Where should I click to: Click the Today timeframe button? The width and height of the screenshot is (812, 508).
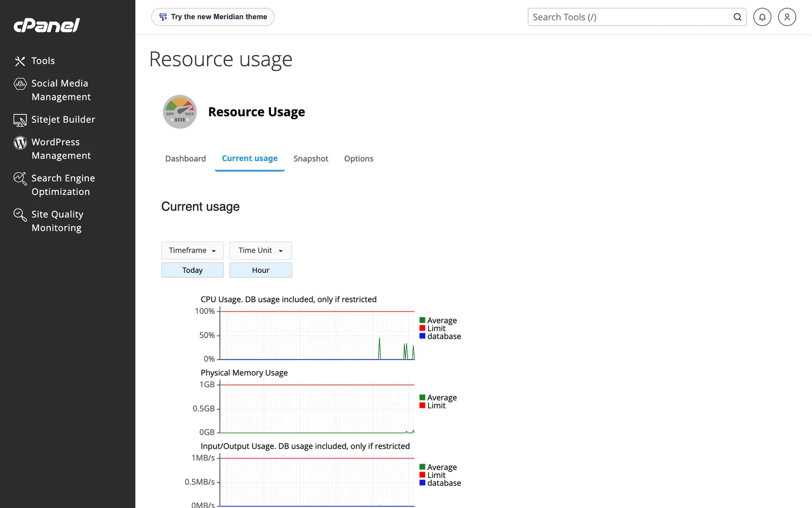pyautogui.click(x=192, y=270)
